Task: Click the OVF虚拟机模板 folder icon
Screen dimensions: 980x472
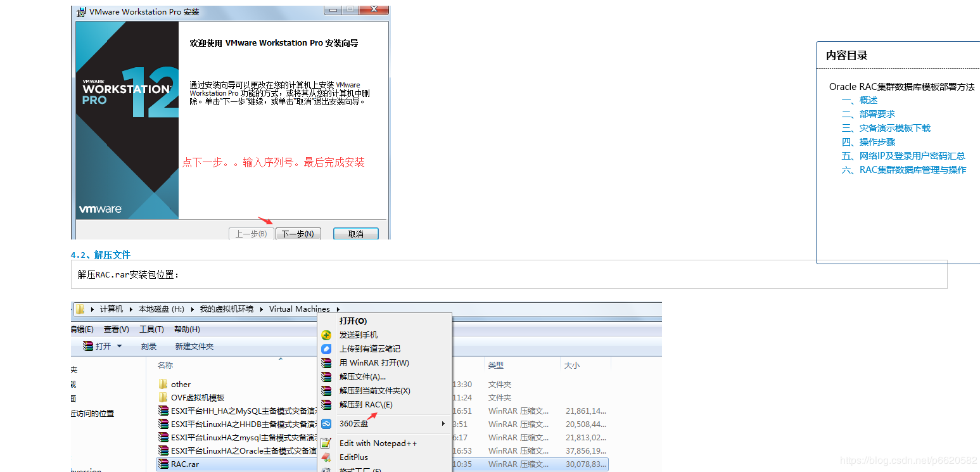Action: click(163, 397)
